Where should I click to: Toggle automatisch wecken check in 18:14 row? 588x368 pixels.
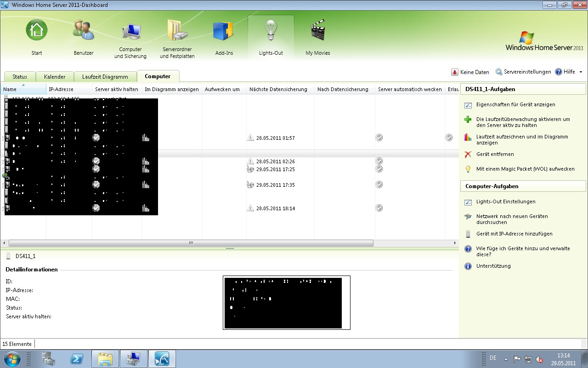[379, 208]
